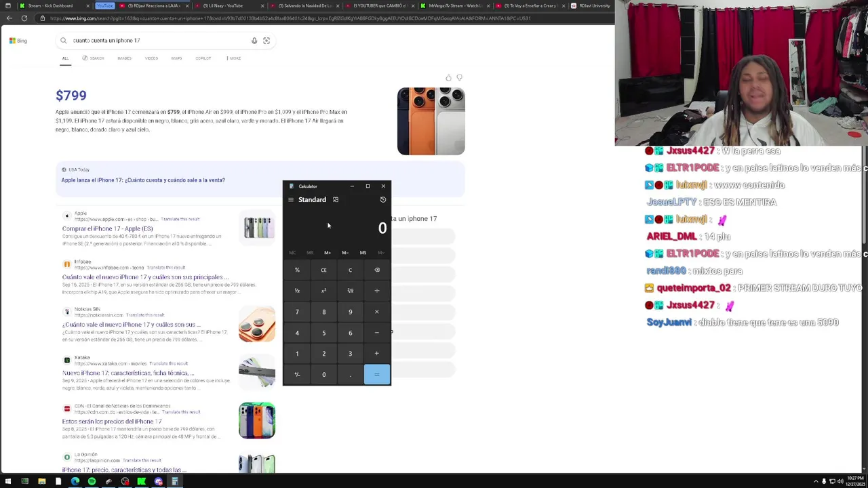Click the C clear key in Calculator
The image size is (868, 488).
(x=351, y=270)
